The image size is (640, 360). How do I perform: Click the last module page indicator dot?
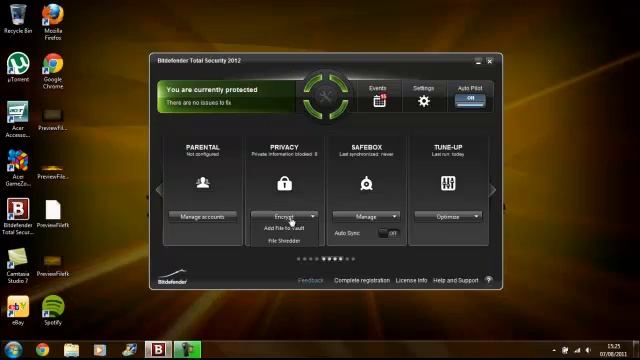353,259
